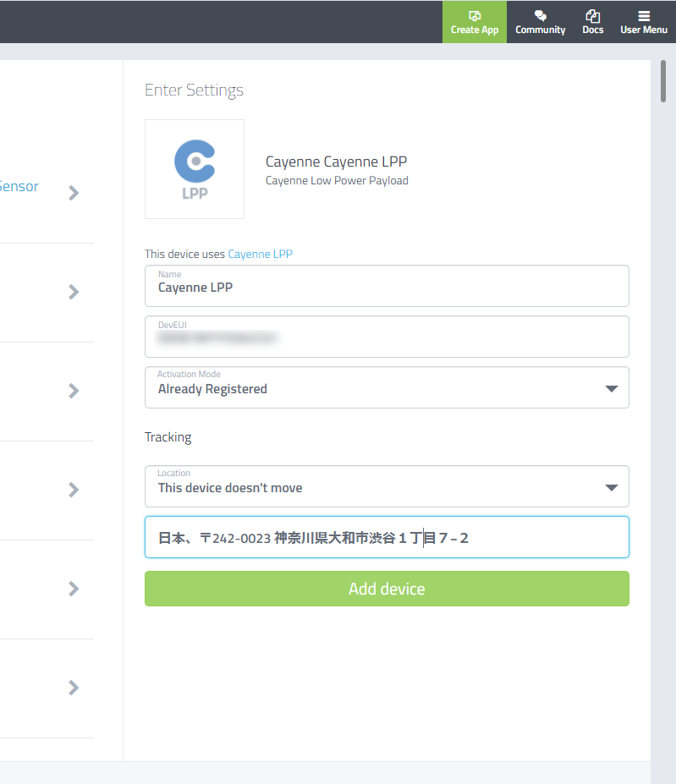
Task: Expand the Sensor row chevron
Action: tap(74, 193)
